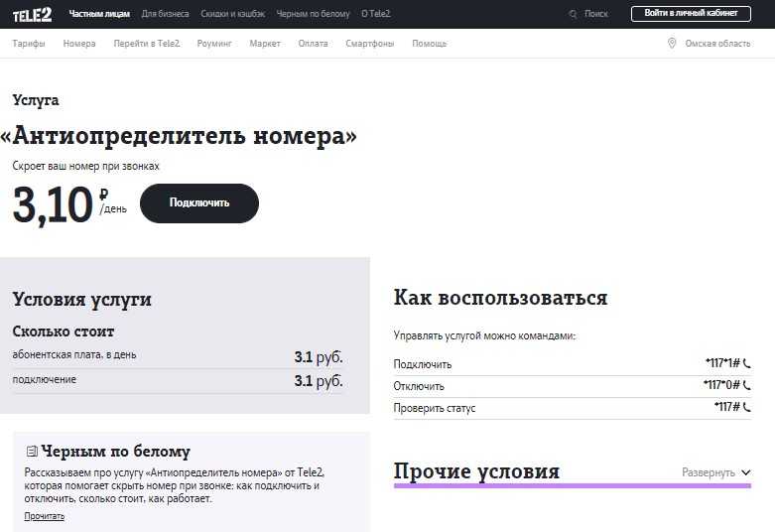Open the Помощь section

[430, 44]
